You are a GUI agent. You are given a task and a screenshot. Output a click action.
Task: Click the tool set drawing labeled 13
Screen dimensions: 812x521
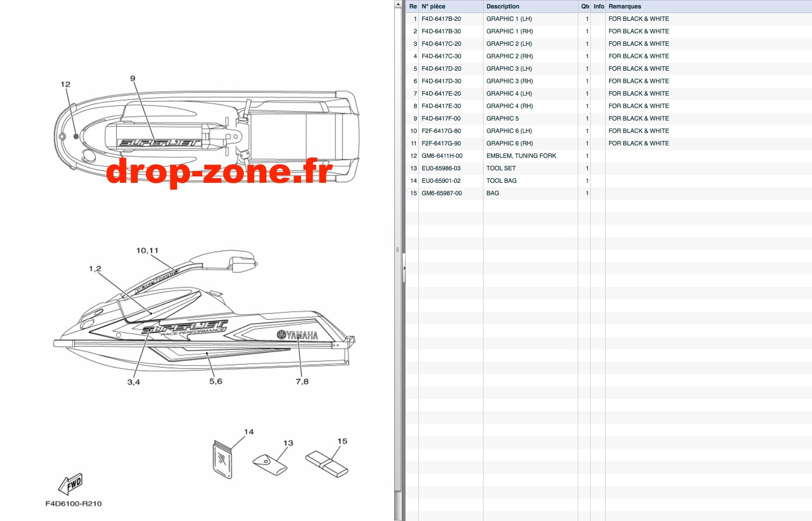click(270, 465)
